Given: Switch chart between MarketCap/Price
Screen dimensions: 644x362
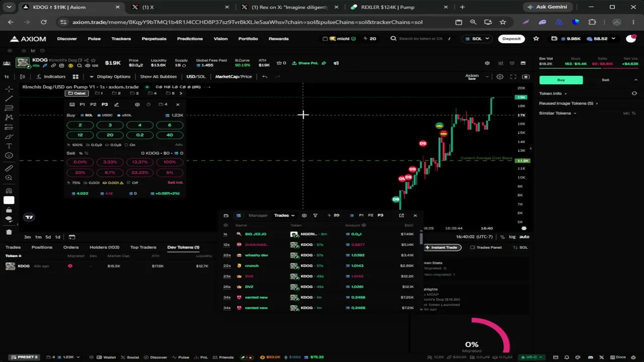Looking at the screenshot, I should pyautogui.click(x=233, y=76).
